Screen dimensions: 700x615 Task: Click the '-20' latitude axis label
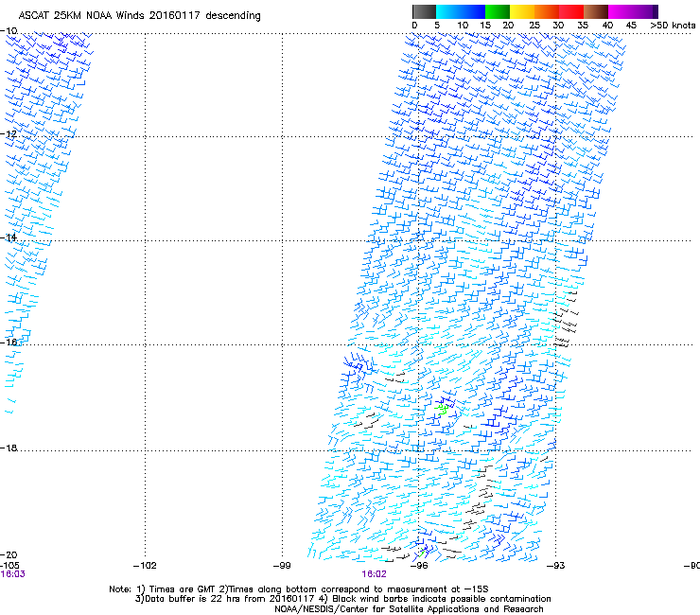pos(9,554)
